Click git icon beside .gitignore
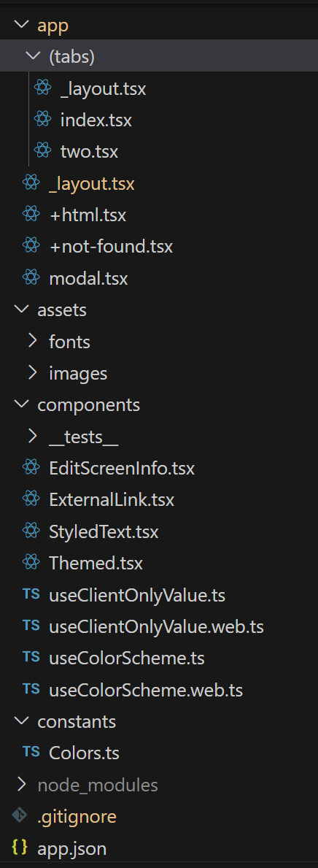This screenshot has width=318, height=868. pos(20,816)
